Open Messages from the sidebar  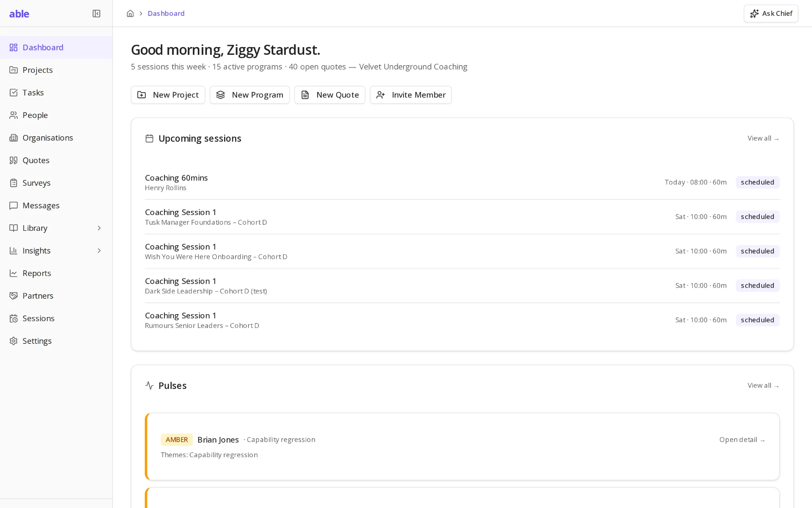coord(56,206)
